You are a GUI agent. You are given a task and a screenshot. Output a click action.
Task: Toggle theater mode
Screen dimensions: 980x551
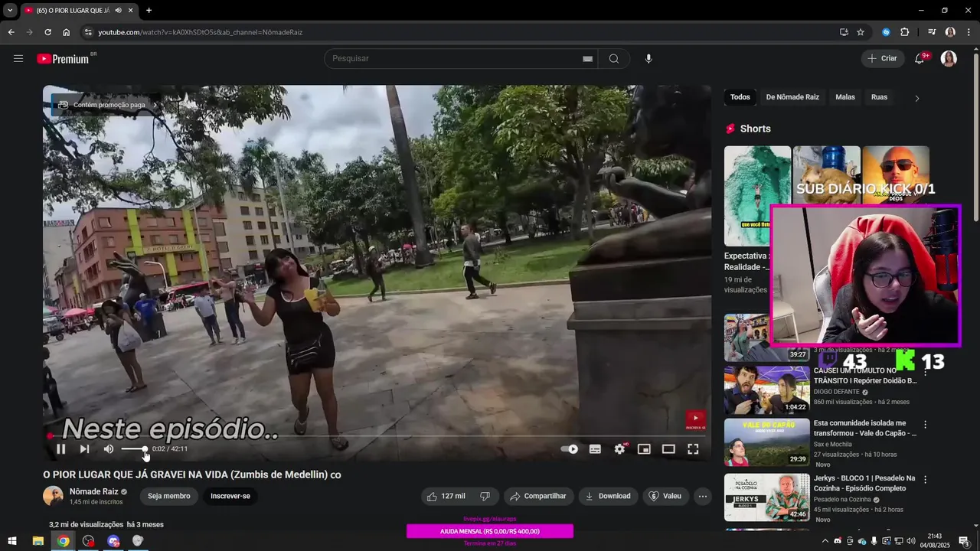668,449
